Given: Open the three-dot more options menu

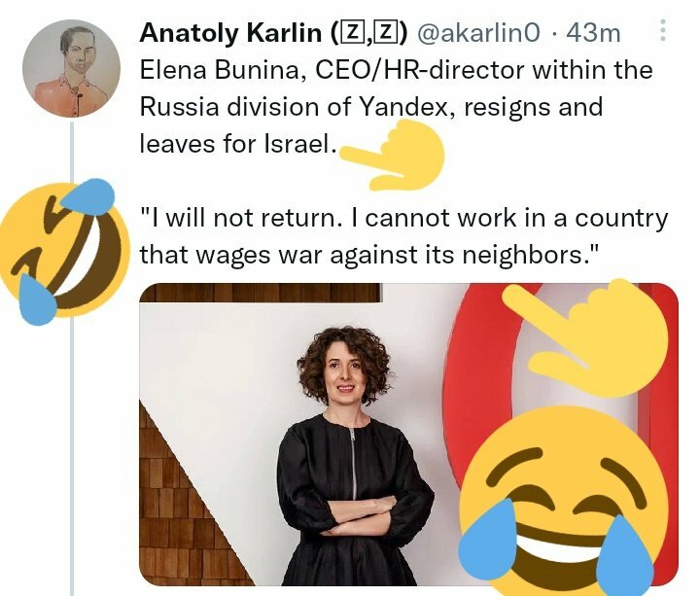Looking at the screenshot, I should click(x=663, y=30).
